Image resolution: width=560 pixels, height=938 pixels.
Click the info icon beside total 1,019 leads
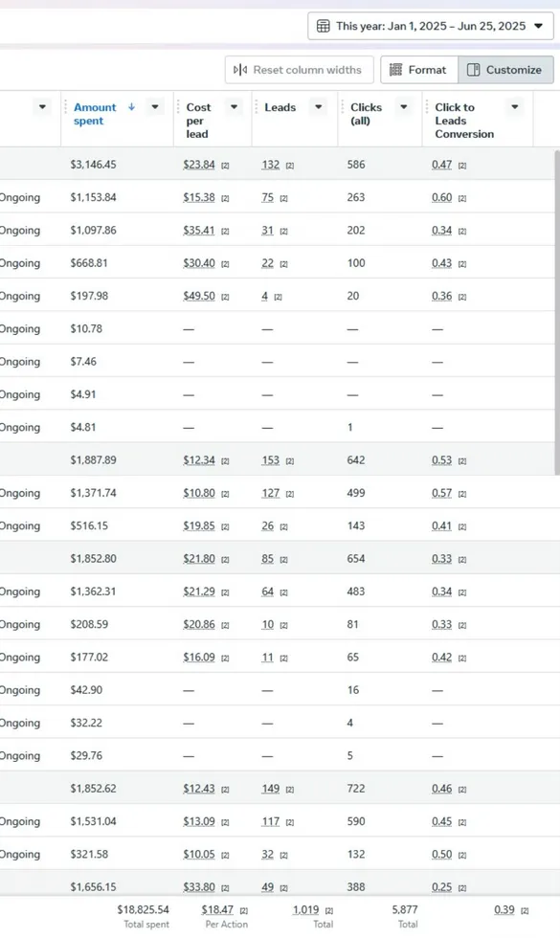click(329, 910)
